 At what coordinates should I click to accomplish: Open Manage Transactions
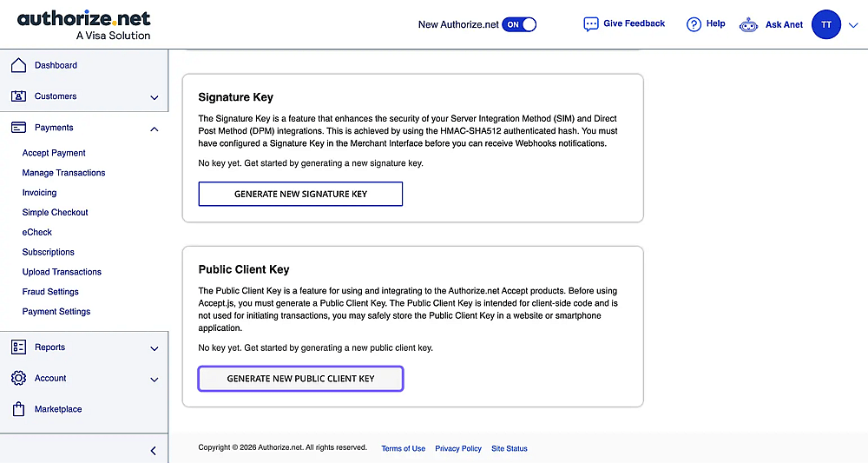[63, 173]
